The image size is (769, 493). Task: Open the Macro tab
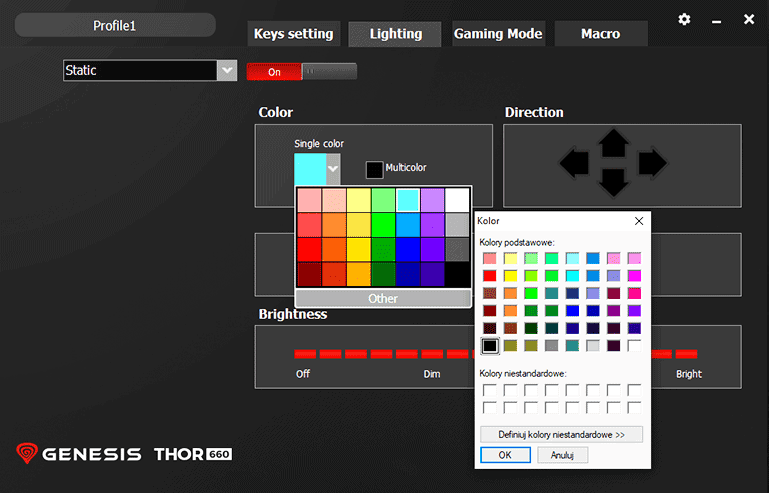click(x=601, y=34)
